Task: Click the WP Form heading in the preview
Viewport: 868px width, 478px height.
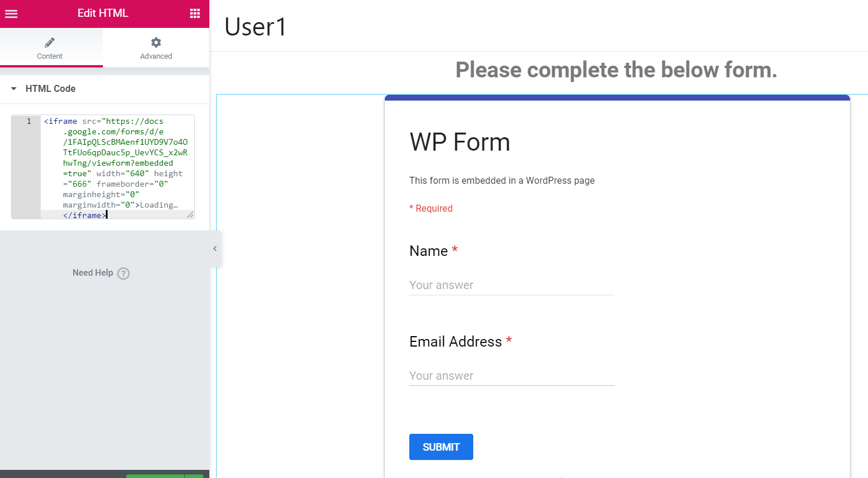Action: (x=459, y=142)
